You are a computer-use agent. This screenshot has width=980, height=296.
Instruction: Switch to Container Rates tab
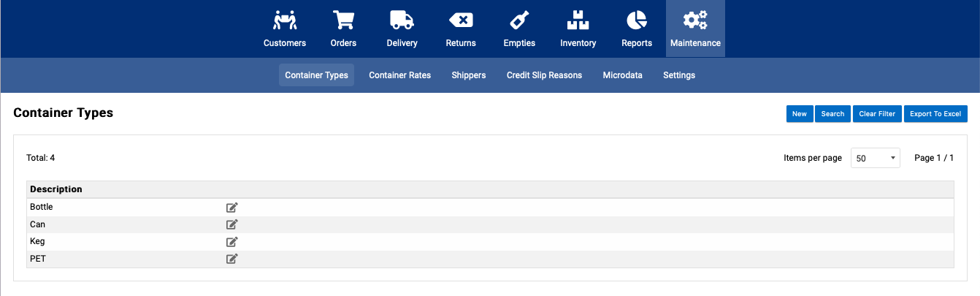(400, 75)
